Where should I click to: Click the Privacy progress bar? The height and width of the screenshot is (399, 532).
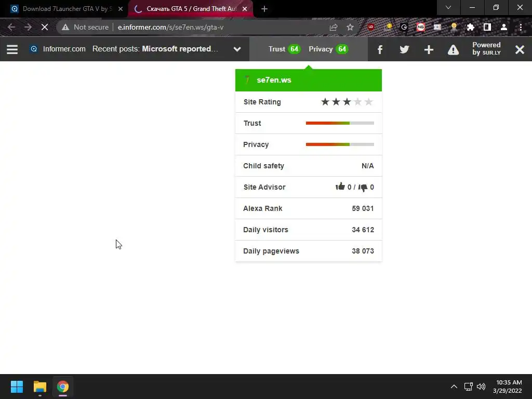click(340, 144)
